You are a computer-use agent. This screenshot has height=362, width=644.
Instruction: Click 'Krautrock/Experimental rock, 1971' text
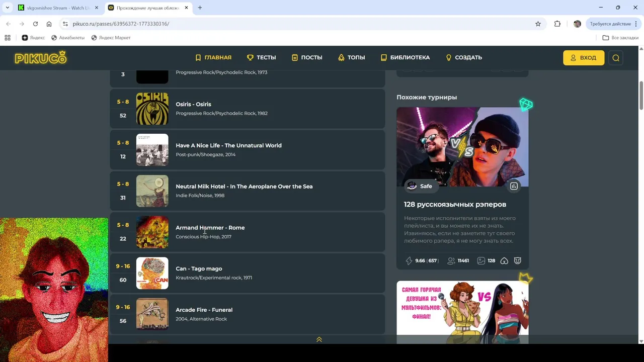tap(214, 278)
